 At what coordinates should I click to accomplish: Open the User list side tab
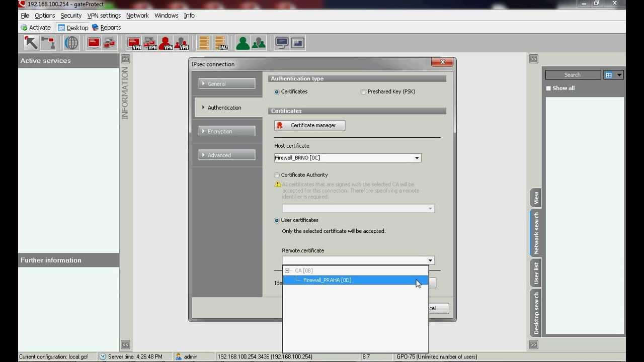click(536, 273)
